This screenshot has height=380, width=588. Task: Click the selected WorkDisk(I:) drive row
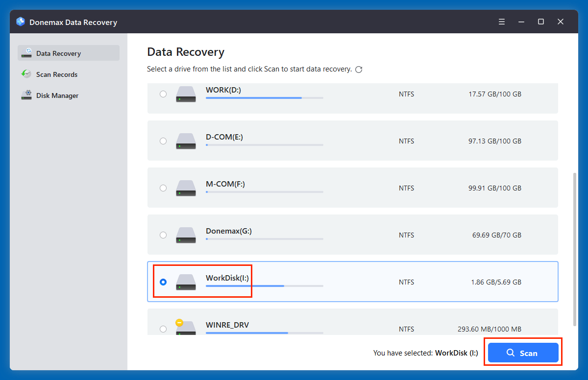[x=353, y=282]
